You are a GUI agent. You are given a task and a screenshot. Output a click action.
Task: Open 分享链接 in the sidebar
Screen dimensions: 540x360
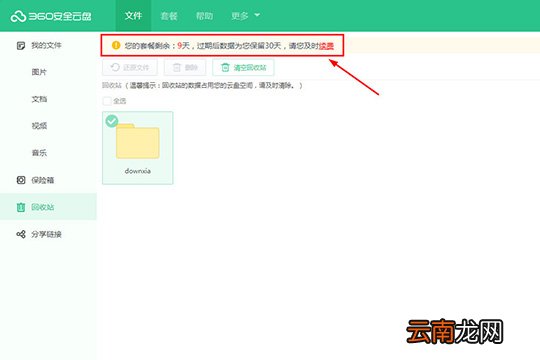[46, 234]
